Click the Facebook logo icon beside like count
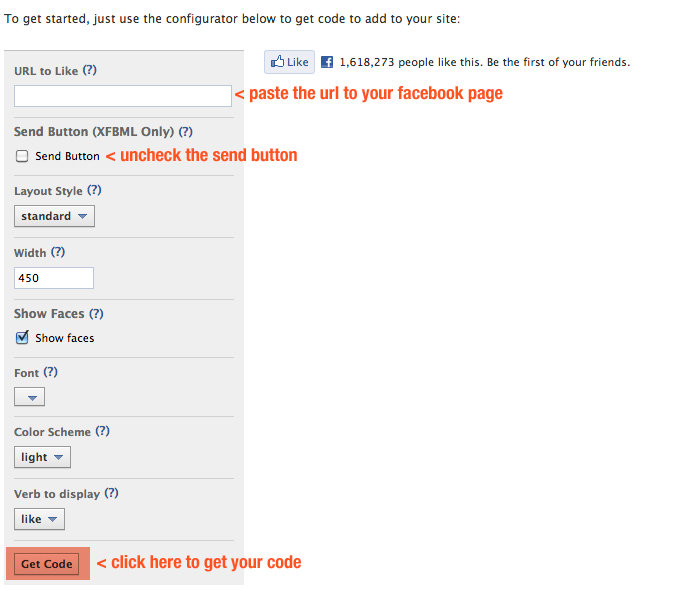Screen dimensions: 678x597 point(327,62)
